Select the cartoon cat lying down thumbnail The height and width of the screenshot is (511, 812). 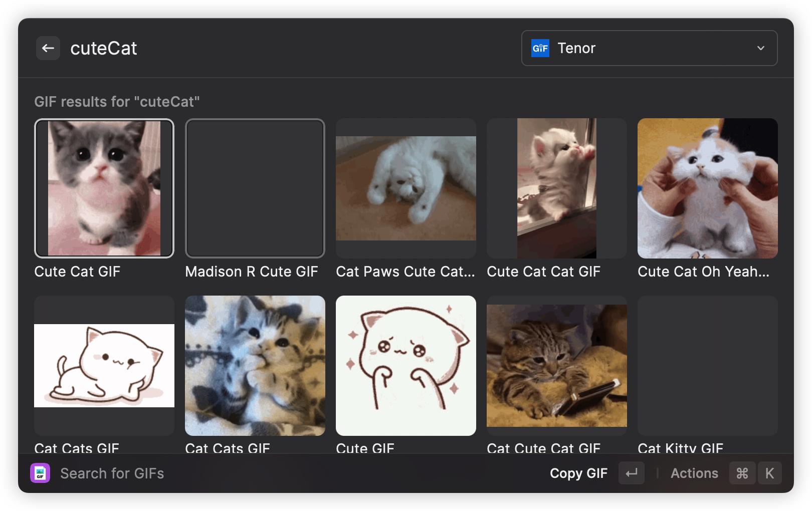pyautogui.click(x=104, y=366)
